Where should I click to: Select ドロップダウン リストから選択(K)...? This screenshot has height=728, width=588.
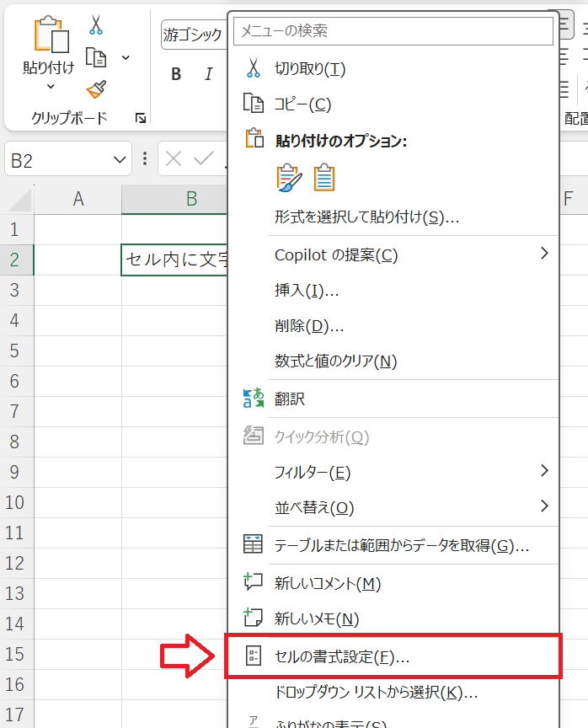click(x=393, y=693)
